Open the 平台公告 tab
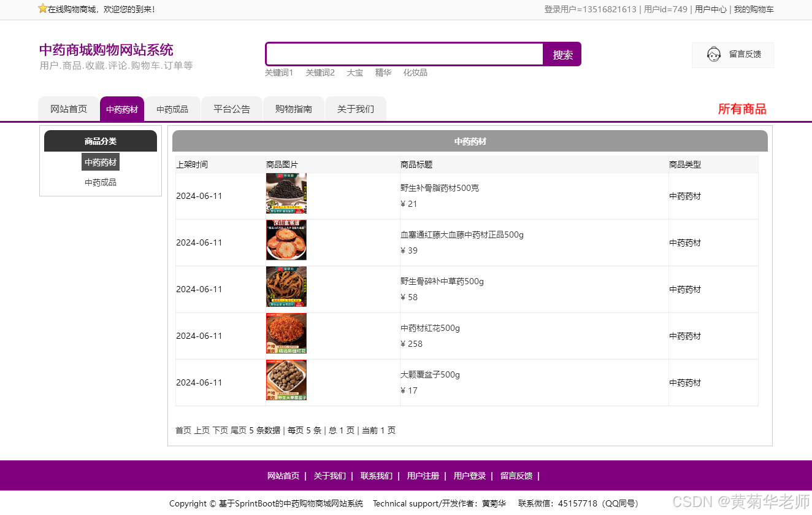The image size is (812, 515). coord(232,109)
